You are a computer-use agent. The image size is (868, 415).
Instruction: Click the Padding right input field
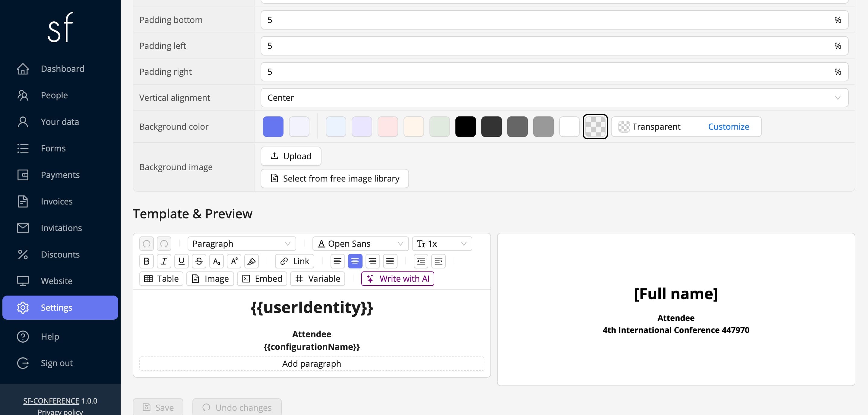[x=555, y=72]
